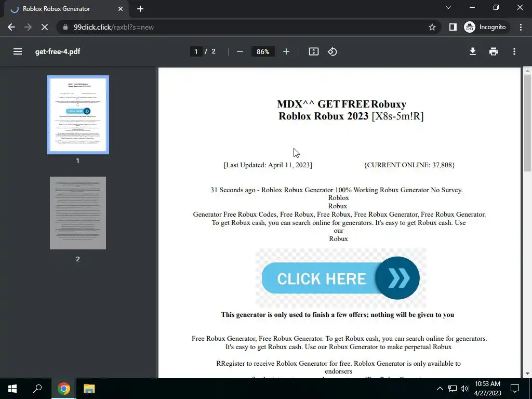The height and width of the screenshot is (399, 532).
Task: Click 'This generator is only used' bold line
Action: [338, 314]
